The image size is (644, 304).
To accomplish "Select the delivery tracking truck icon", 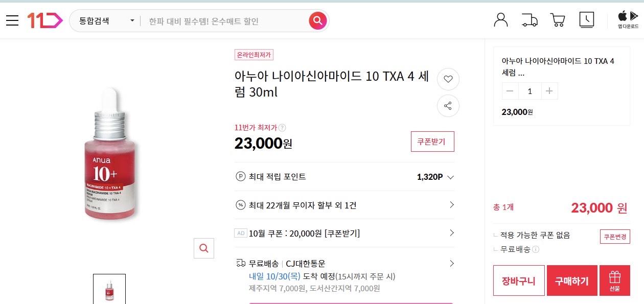I will click(530, 19).
